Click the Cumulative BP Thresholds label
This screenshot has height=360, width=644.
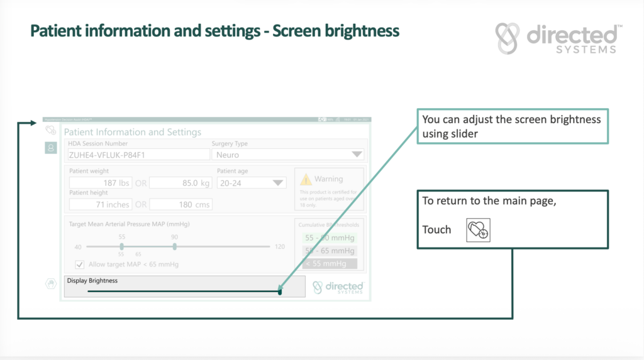pyautogui.click(x=328, y=225)
